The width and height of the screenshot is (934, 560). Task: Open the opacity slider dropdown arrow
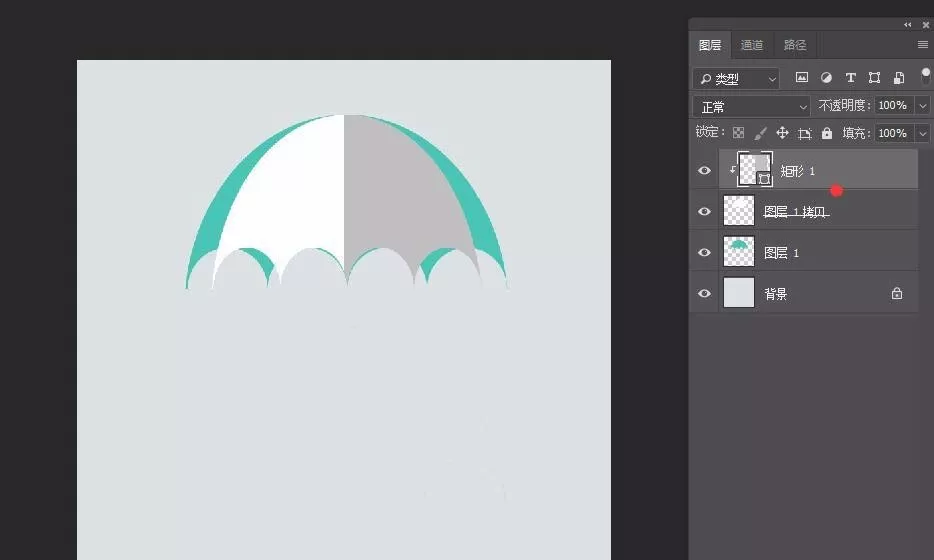(x=923, y=106)
